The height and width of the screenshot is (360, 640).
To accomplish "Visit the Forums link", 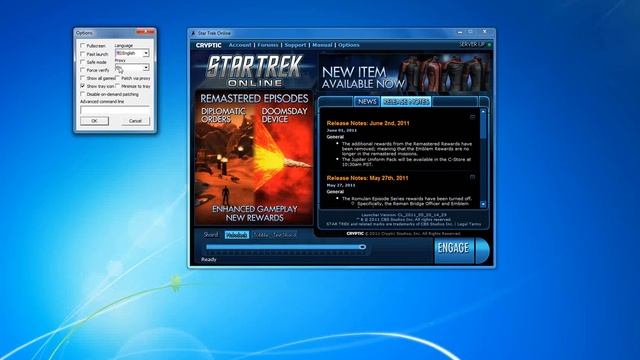I will point(268,45).
